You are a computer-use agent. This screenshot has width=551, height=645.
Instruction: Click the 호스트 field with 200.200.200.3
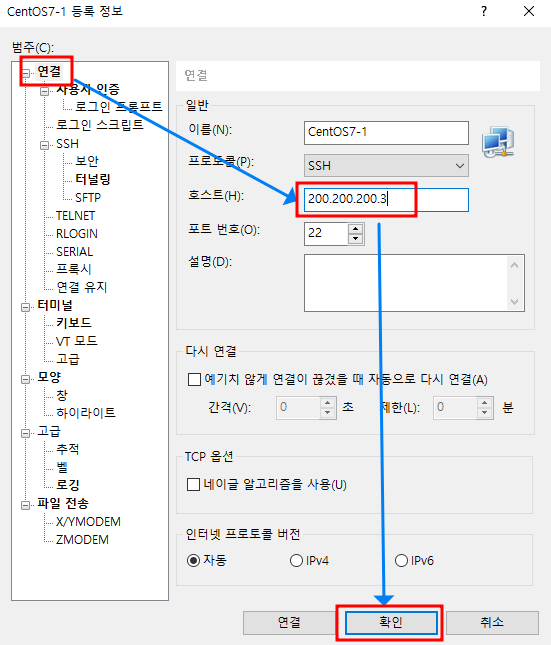point(386,200)
